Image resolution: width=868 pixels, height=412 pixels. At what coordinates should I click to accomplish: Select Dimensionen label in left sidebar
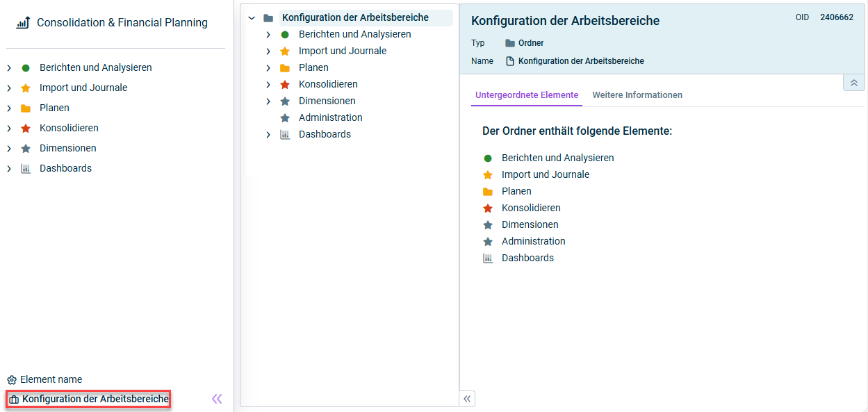[x=68, y=149]
